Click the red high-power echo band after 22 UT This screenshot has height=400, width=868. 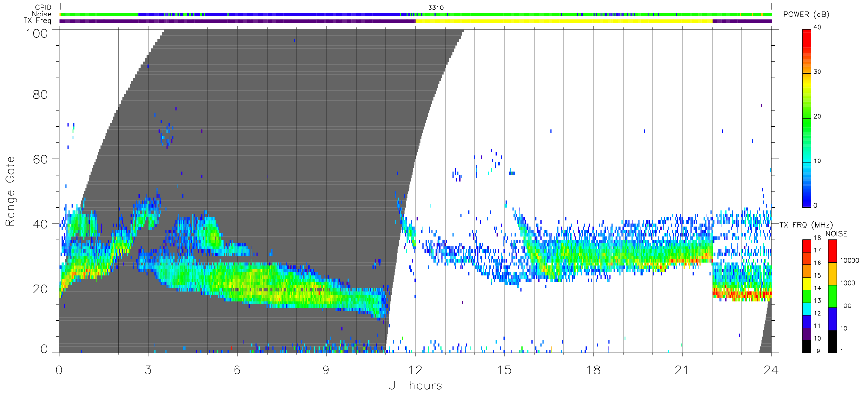tap(742, 295)
